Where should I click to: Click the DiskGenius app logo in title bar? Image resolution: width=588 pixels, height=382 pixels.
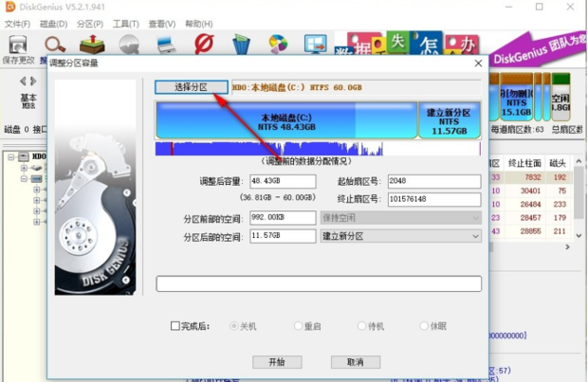coord(10,7)
